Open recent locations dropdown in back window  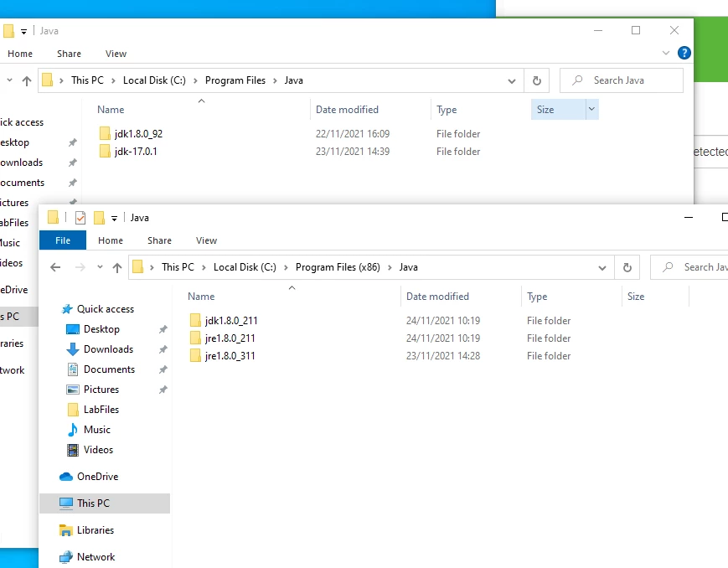pyautogui.click(x=9, y=80)
